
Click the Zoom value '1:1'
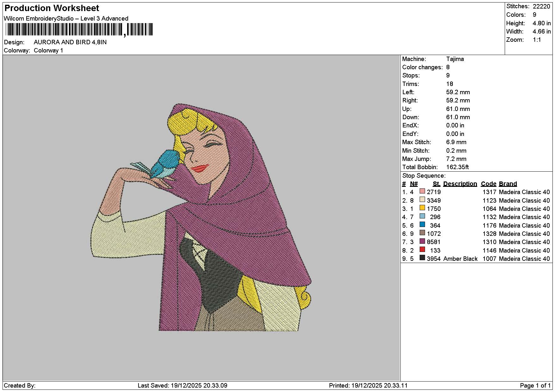[537, 40]
